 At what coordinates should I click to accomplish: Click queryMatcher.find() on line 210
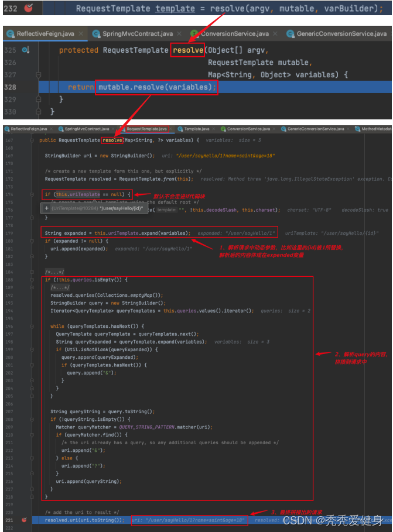pos(94,435)
